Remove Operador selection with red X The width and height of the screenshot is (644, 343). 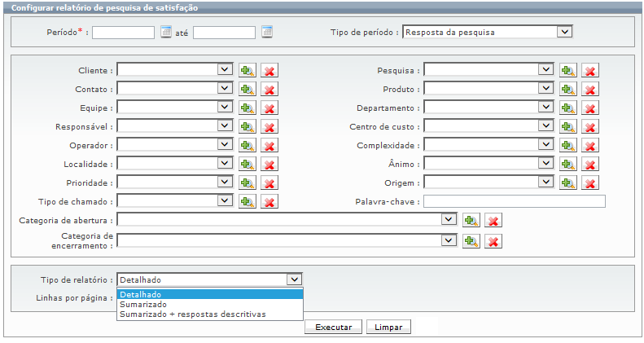coord(269,145)
